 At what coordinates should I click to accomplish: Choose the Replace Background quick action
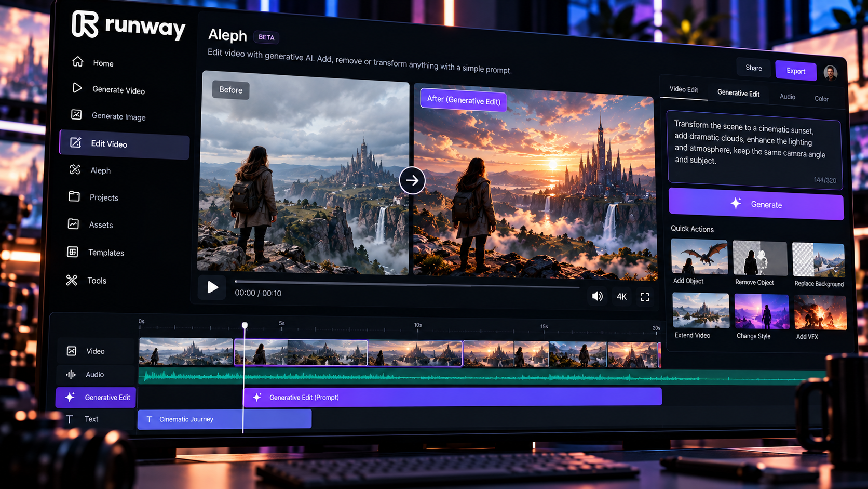819,265
